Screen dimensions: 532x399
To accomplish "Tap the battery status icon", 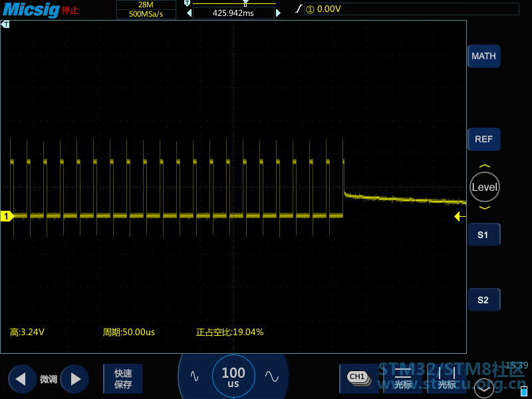I will tap(524, 391).
